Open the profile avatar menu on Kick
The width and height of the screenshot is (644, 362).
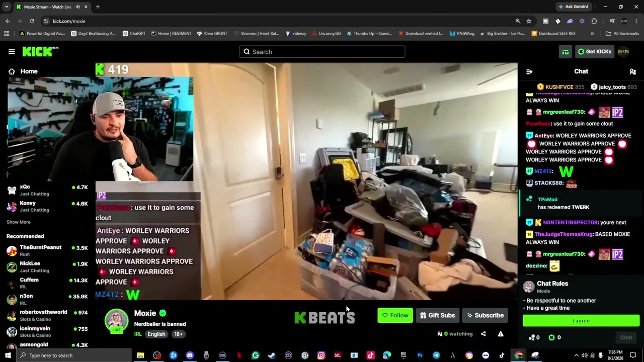click(x=623, y=51)
